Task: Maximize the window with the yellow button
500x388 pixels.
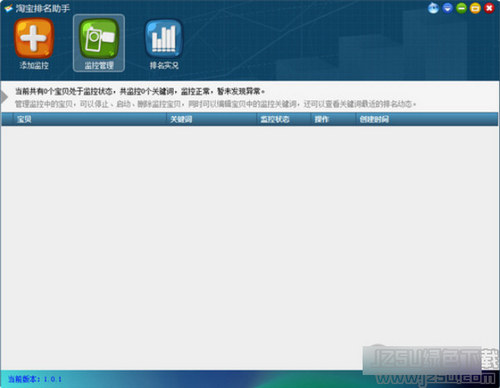Action: [475, 8]
